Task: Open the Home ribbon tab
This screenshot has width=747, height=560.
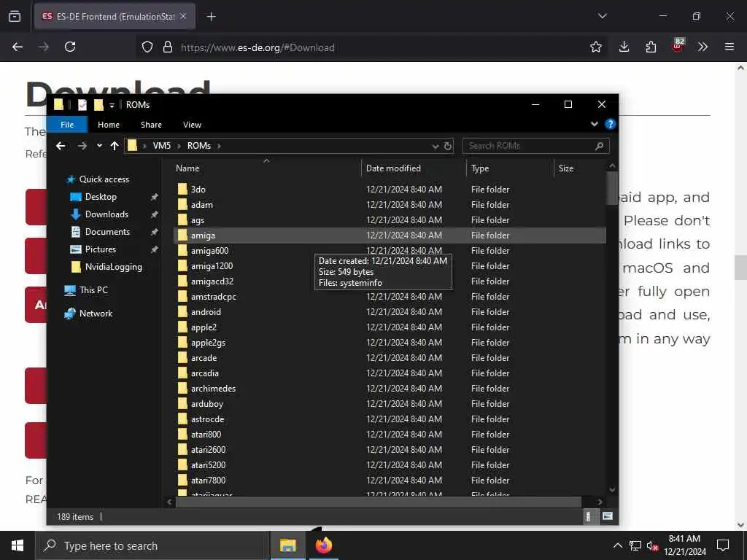Action: [x=109, y=125]
